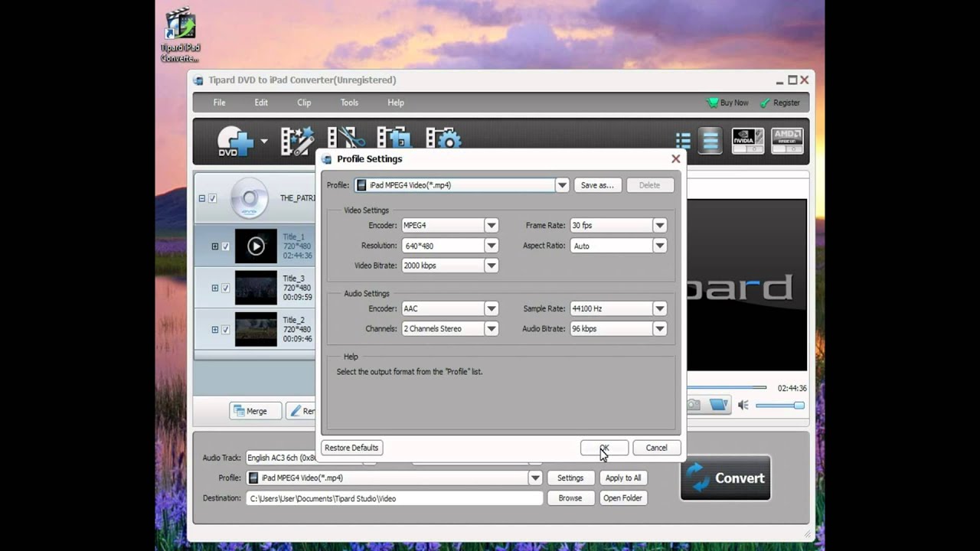Image resolution: width=980 pixels, height=551 pixels.
Task: Expand the Profile dropdown in dialog
Action: click(x=562, y=185)
